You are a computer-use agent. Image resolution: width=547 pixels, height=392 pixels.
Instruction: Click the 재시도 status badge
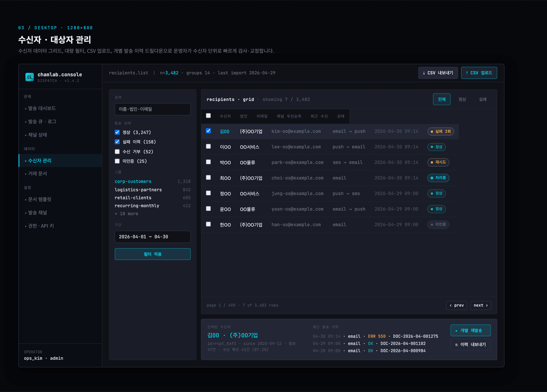[x=438, y=162]
